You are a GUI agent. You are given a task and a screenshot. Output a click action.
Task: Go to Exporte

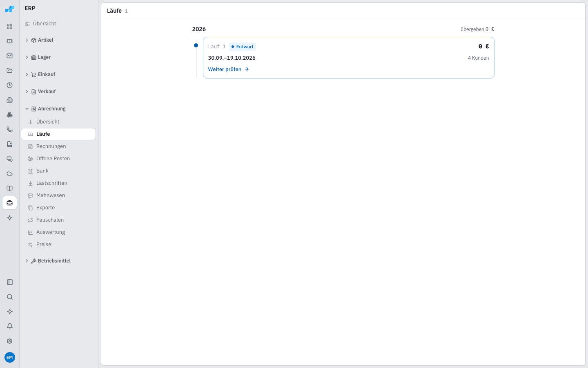click(x=58, y=208)
